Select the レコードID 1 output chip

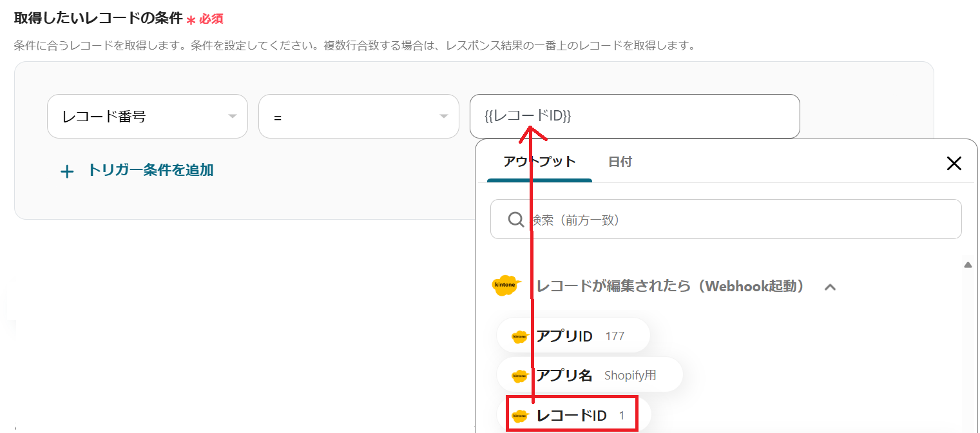[x=573, y=415]
